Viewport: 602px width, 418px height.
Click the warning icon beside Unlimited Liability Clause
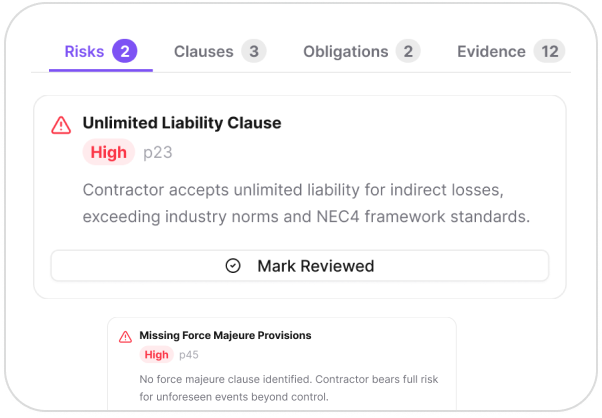[61, 124]
